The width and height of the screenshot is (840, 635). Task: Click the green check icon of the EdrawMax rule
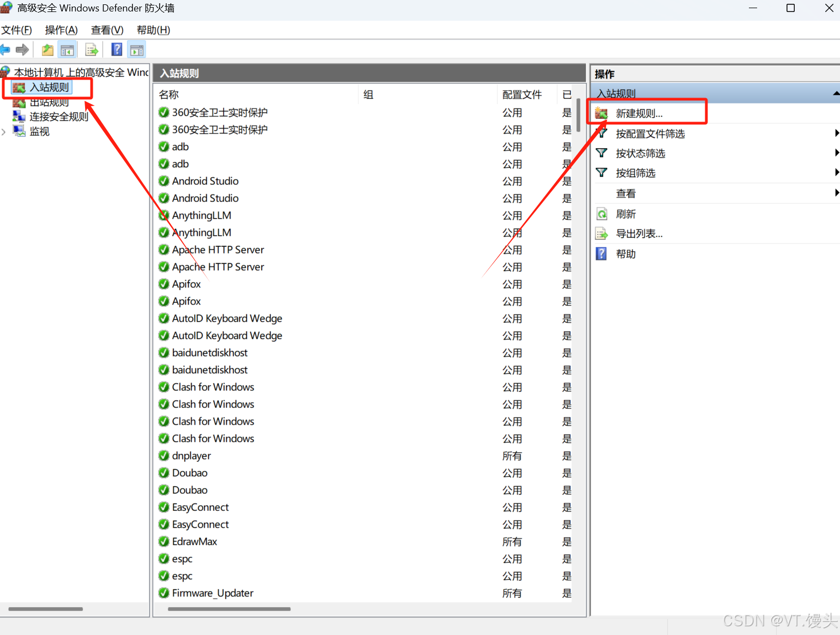pos(164,541)
